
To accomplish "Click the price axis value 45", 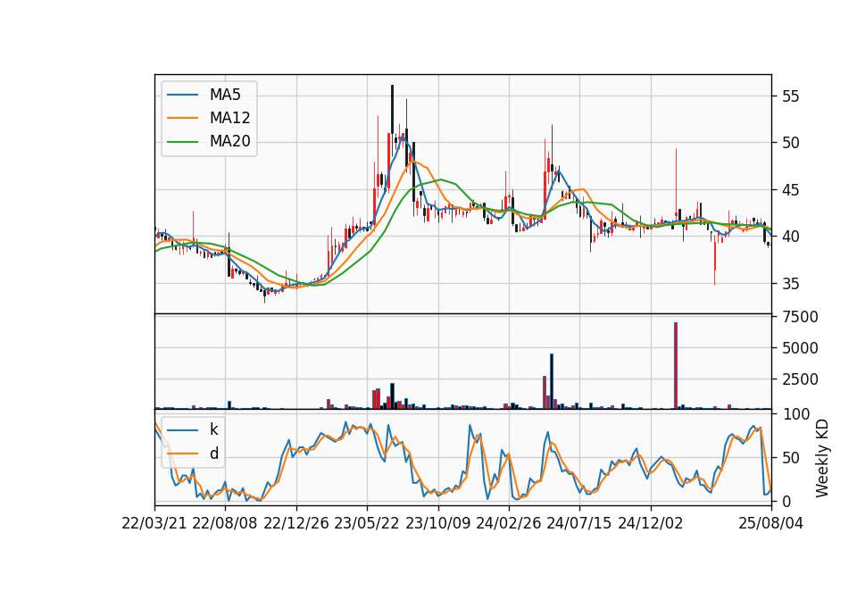I will coord(790,190).
